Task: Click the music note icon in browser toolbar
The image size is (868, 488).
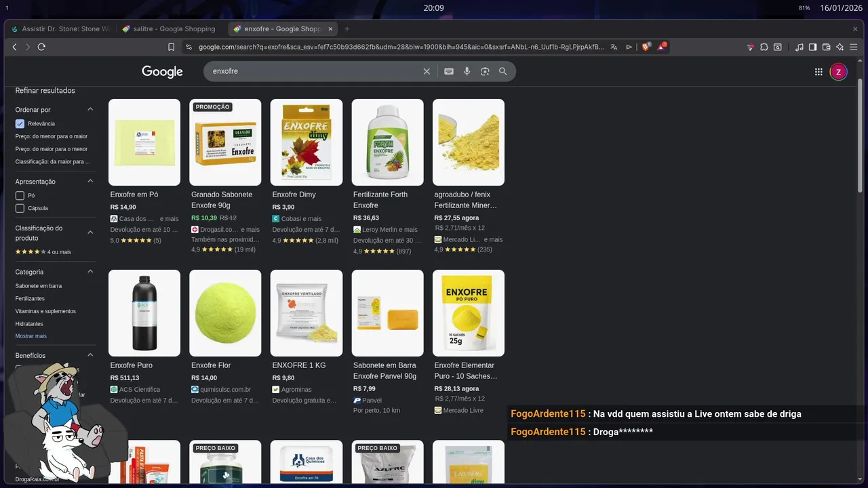Action: tap(800, 47)
